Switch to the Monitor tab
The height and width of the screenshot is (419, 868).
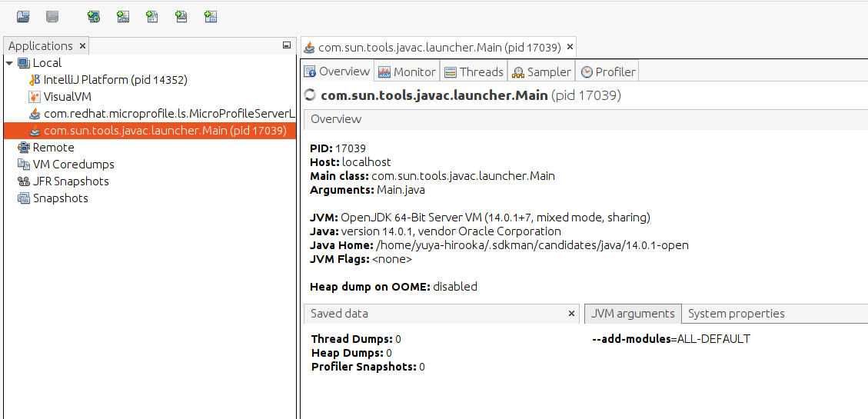[407, 72]
